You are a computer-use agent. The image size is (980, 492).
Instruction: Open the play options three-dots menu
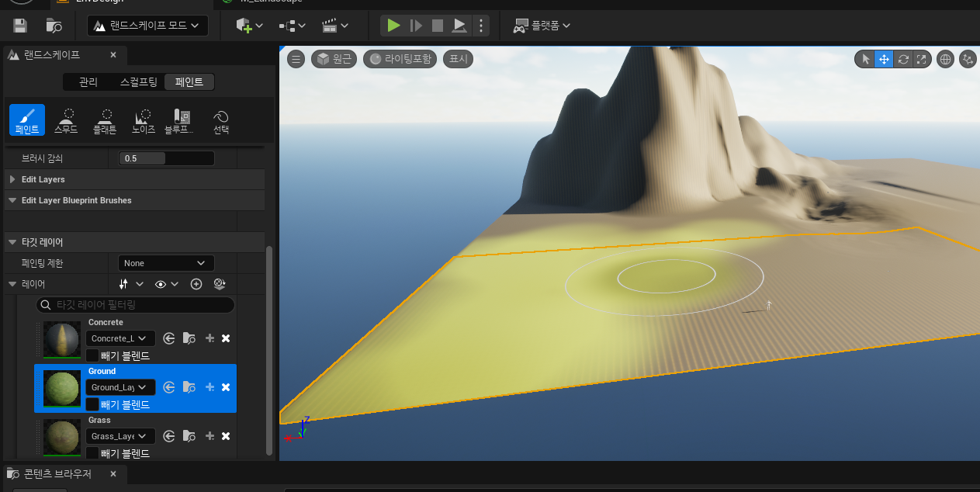pos(481,26)
